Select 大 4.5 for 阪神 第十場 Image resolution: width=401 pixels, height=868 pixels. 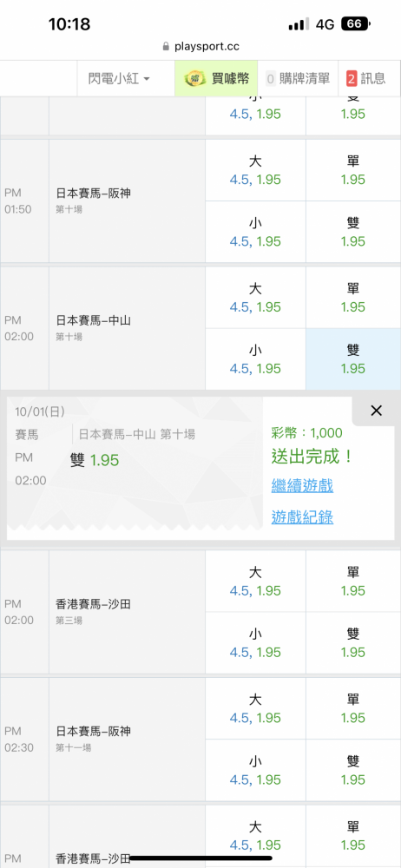pyautogui.click(x=255, y=170)
